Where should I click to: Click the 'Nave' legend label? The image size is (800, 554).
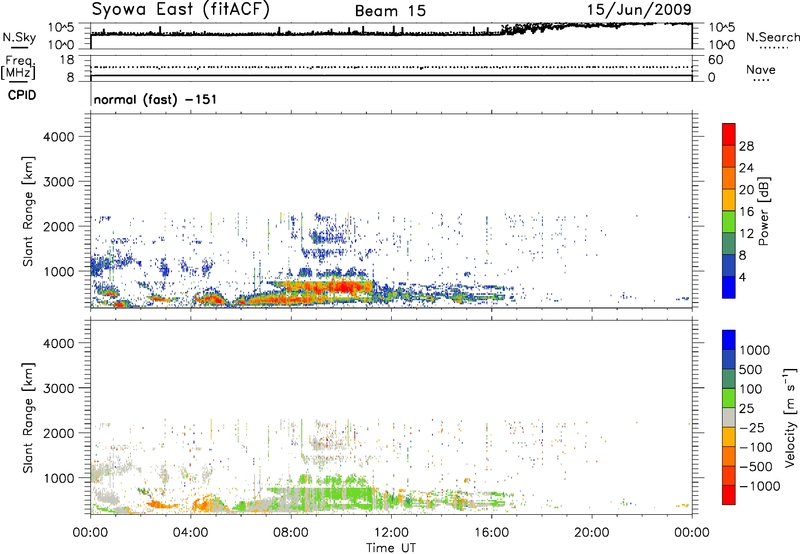point(761,70)
